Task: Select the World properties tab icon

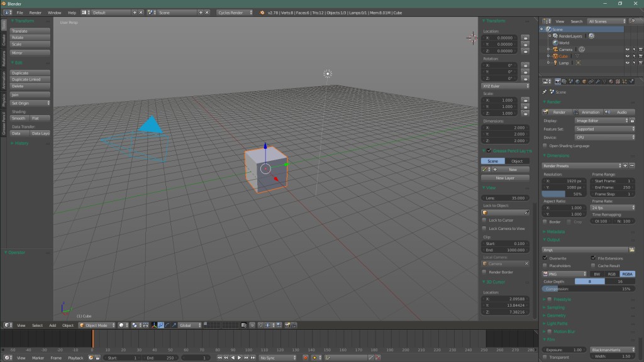Action: point(577,82)
